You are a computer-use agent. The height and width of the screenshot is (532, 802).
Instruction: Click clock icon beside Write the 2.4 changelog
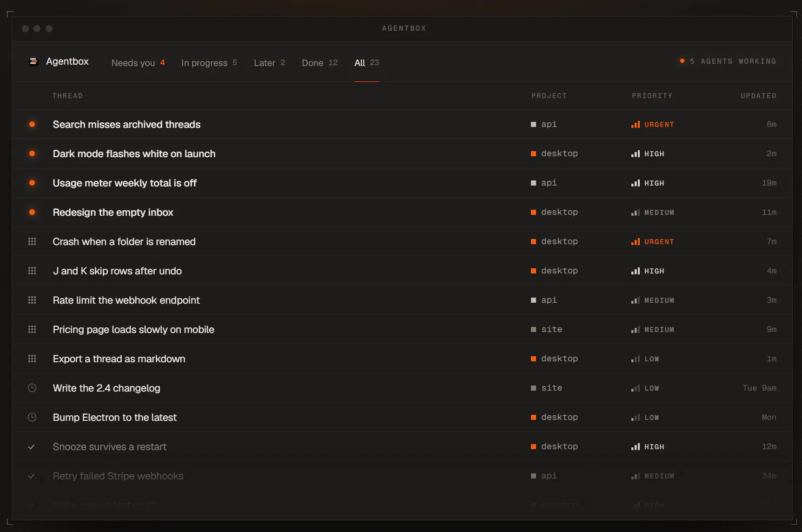coord(32,388)
